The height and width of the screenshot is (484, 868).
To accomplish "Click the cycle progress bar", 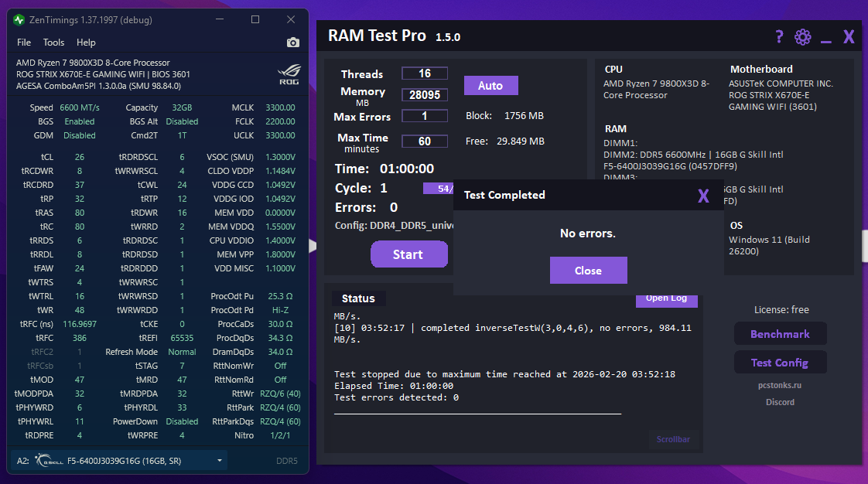I will coord(438,189).
